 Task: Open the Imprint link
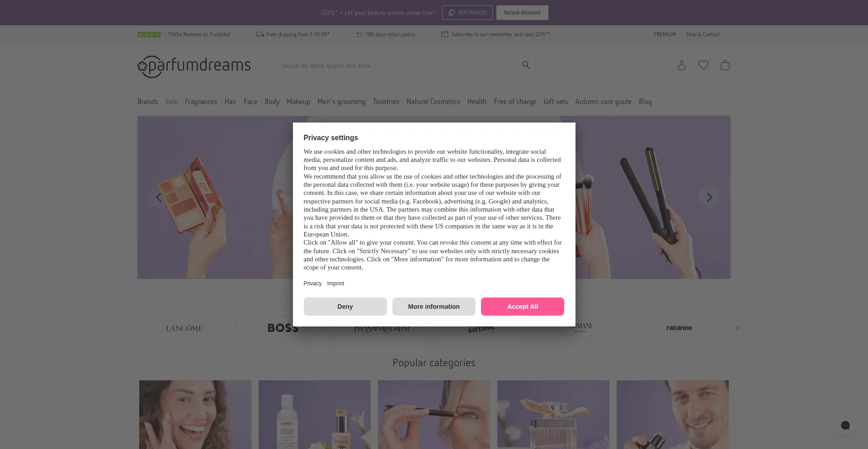(335, 284)
